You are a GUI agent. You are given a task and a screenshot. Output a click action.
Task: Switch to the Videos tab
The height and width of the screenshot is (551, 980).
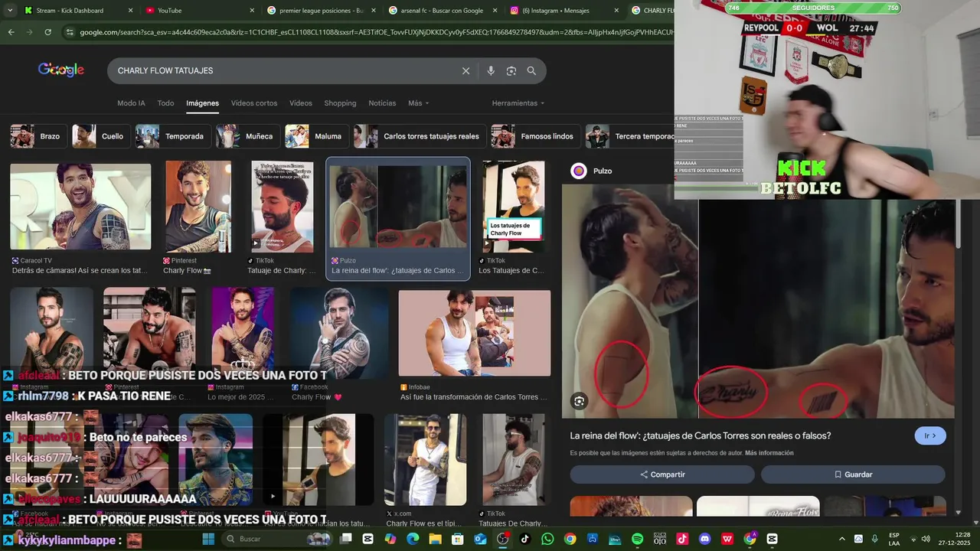(301, 103)
